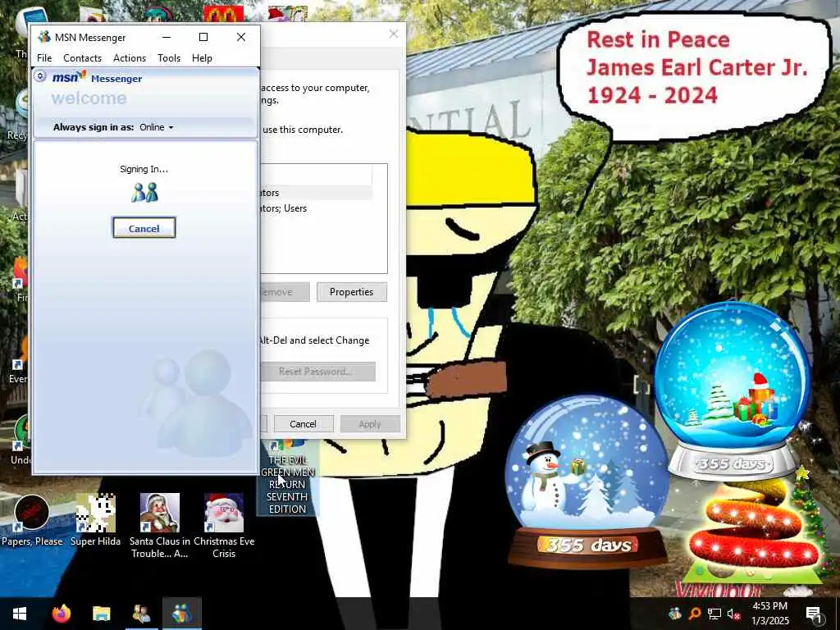The height and width of the screenshot is (630, 840).
Task: Open the Super Hilda desktop shortcut
Action: click(95, 520)
